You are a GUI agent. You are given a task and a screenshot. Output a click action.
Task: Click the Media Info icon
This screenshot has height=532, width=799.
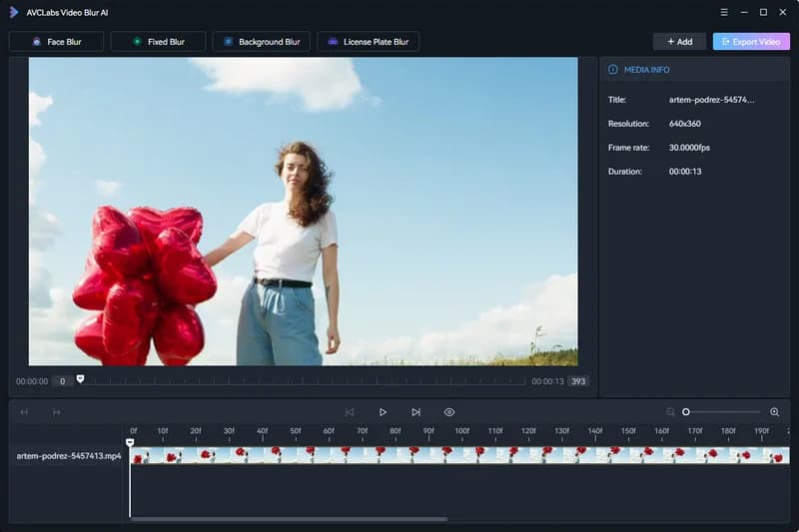coord(613,70)
